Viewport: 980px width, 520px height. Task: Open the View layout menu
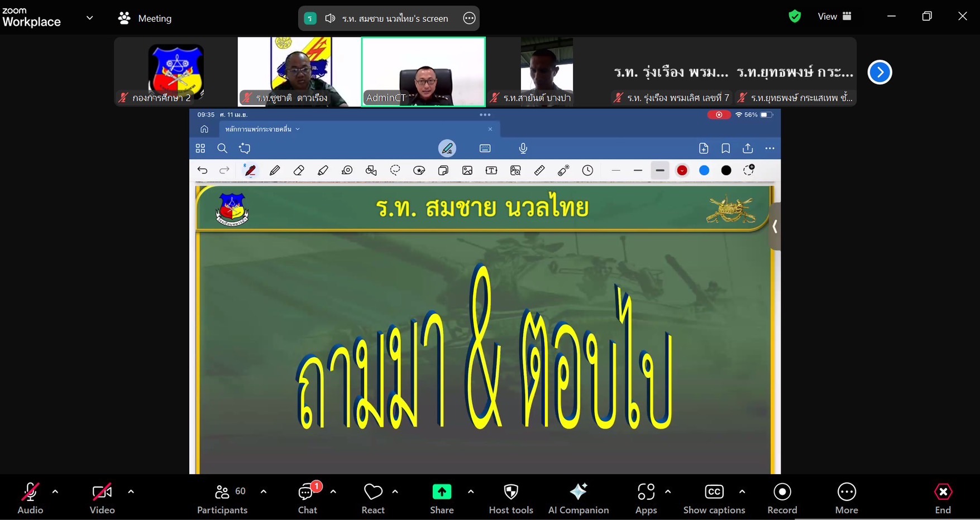click(x=834, y=17)
